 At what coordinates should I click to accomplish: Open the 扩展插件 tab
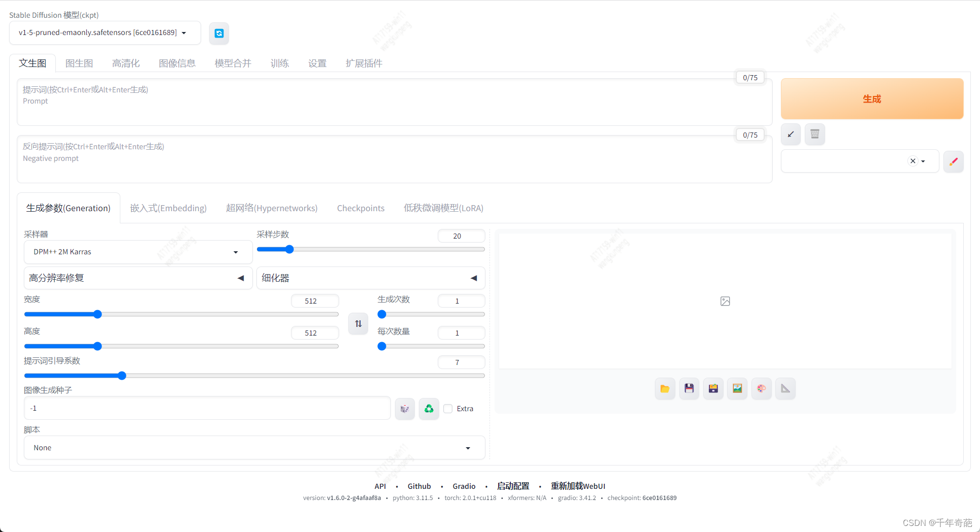pos(364,63)
